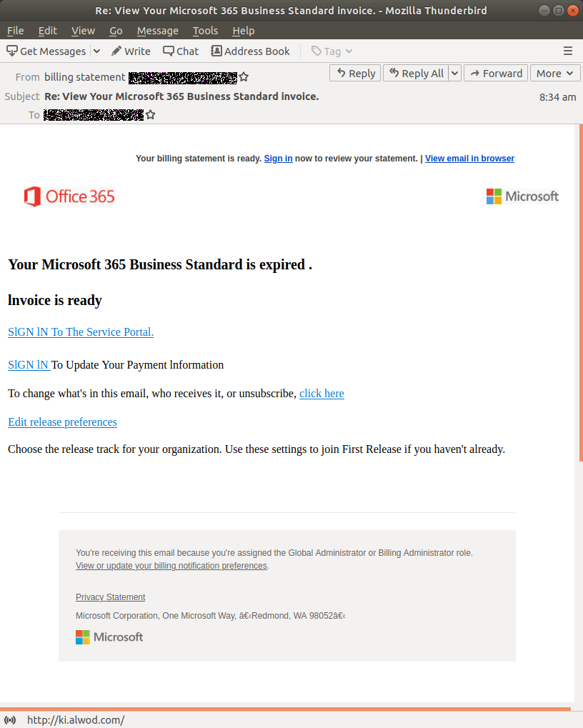
Task: Open the hamburger application menu
Action: (568, 51)
